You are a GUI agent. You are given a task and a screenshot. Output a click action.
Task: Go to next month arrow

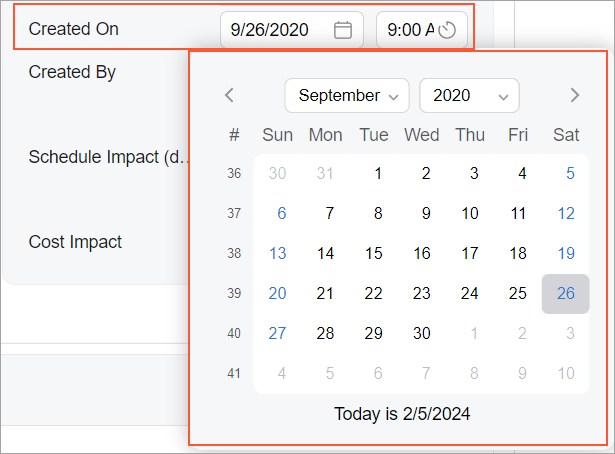[x=574, y=96]
